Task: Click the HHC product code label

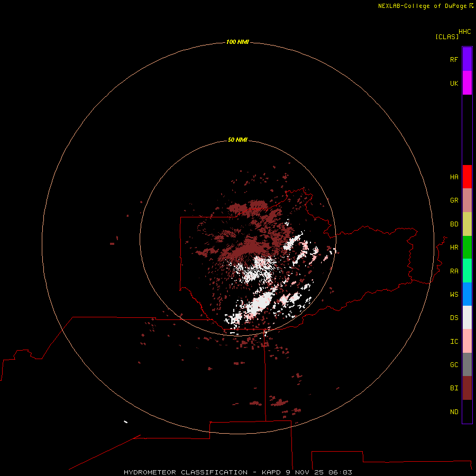Action: pyautogui.click(x=464, y=32)
